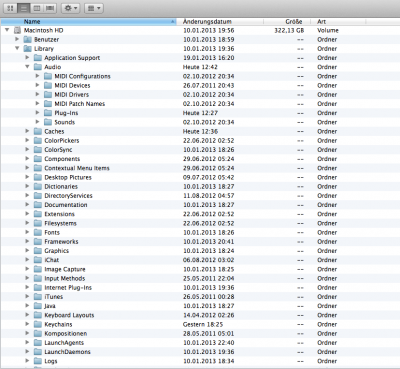The height and width of the screenshot is (369, 400).
Task: Expand the MIDI Drivers folder
Action: (x=38, y=94)
